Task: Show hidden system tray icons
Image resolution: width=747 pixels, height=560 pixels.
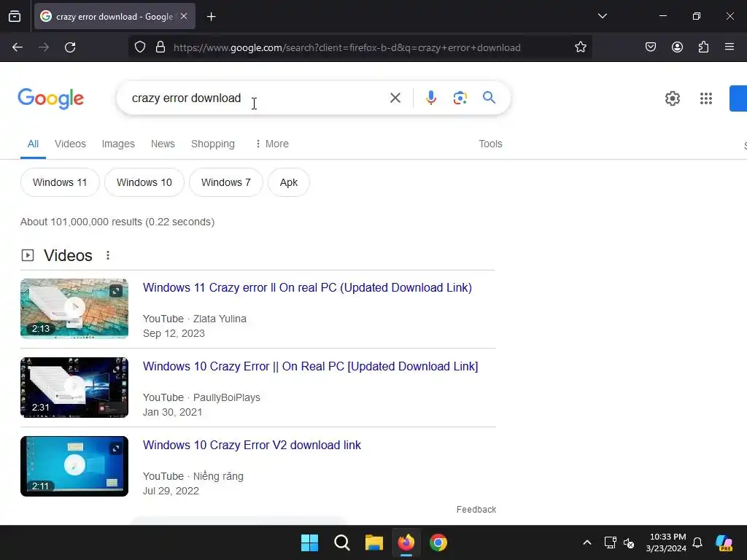Action: point(587,542)
